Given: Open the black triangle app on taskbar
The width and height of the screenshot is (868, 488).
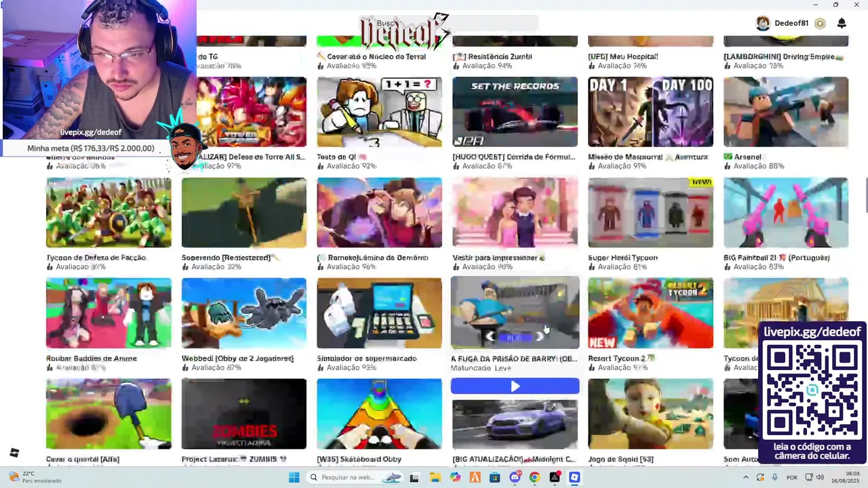Looking at the screenshot, I should pyautogui.click(x=555, y=477).
